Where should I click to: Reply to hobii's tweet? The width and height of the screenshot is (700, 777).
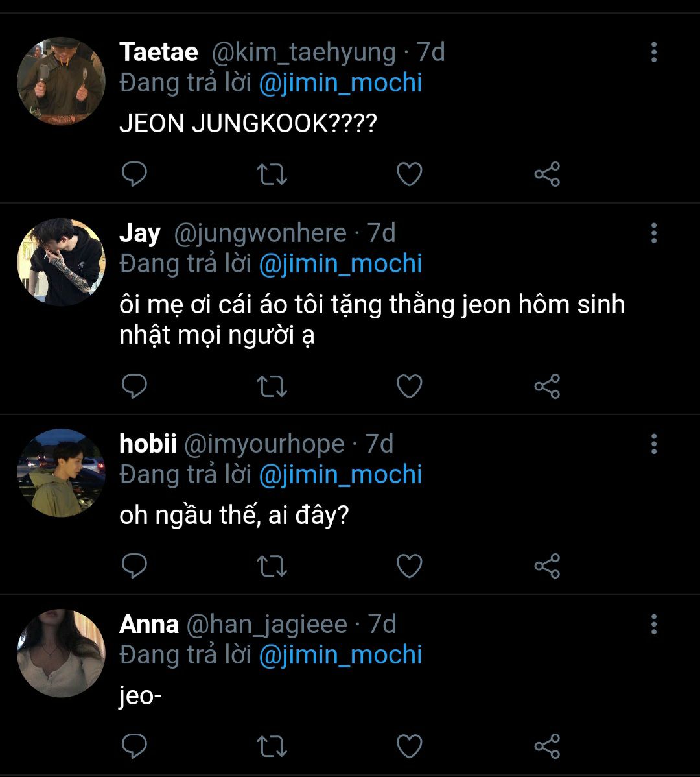click(134, 566)
